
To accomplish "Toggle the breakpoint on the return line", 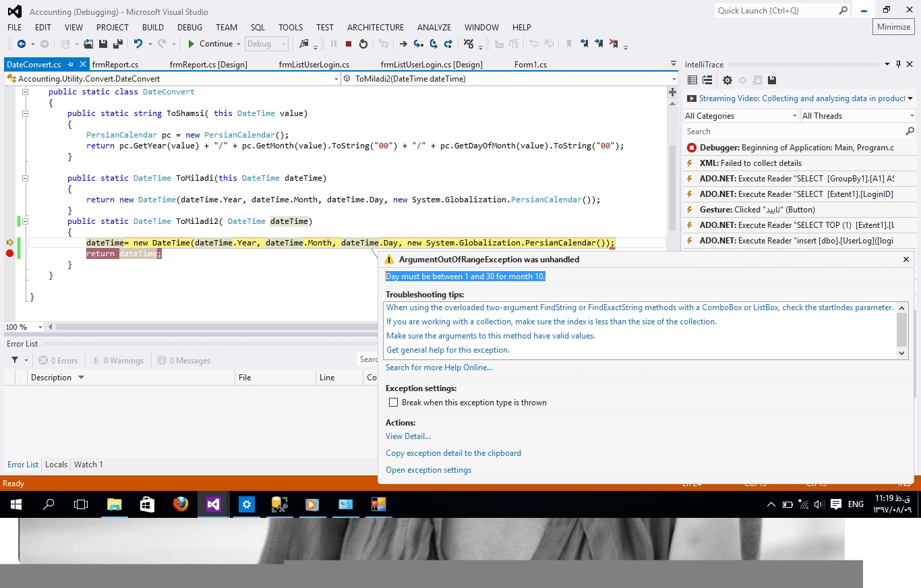I will (10, 254).
